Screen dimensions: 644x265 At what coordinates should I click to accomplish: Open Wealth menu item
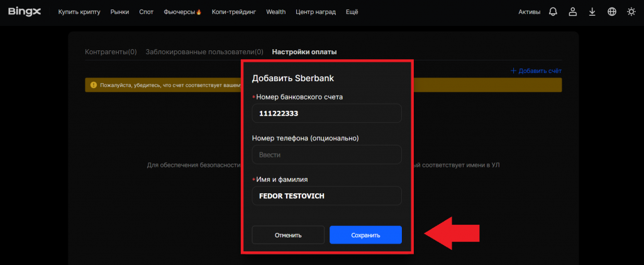(276, 12)
